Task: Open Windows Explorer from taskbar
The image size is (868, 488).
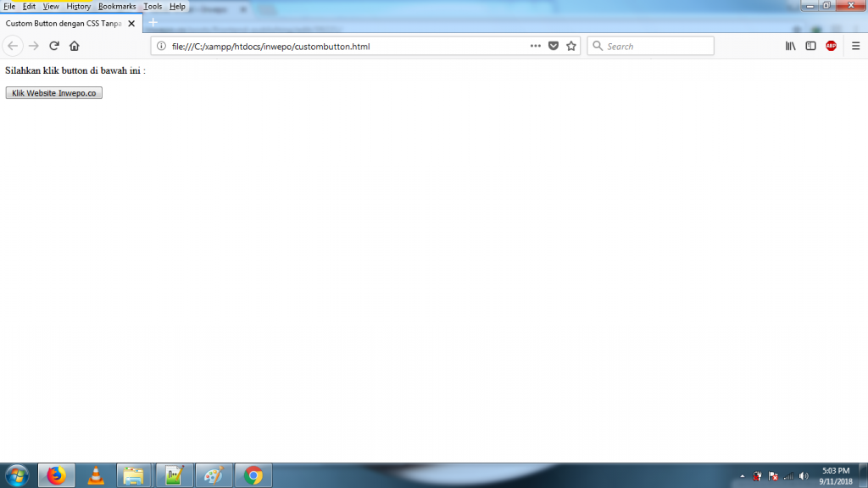Action: point(133,476)
